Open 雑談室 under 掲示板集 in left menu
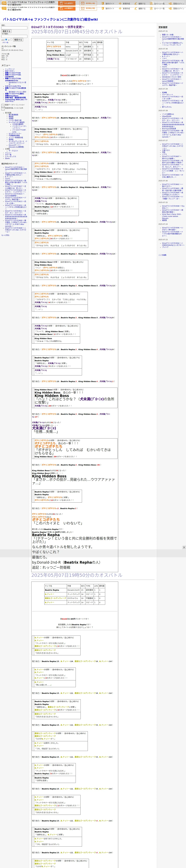Viewport: 186px width, 868px height. click(x=11, y=117)
